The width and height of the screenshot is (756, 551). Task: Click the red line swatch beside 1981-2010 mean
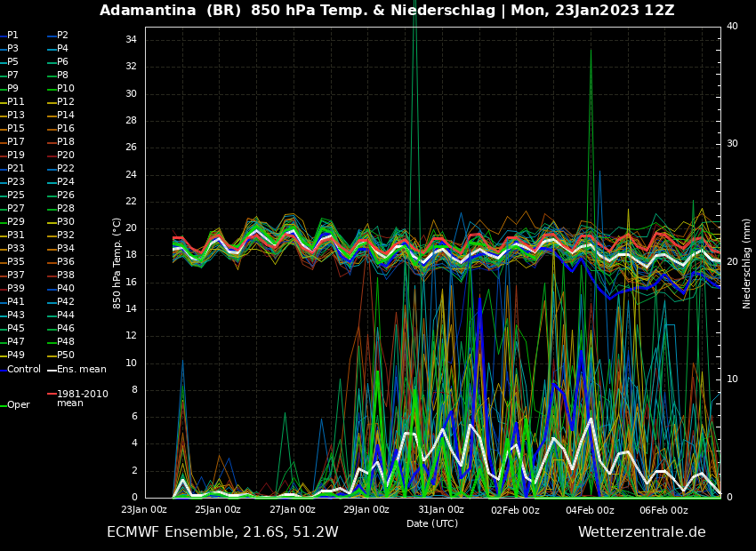(x=52, y=394)
